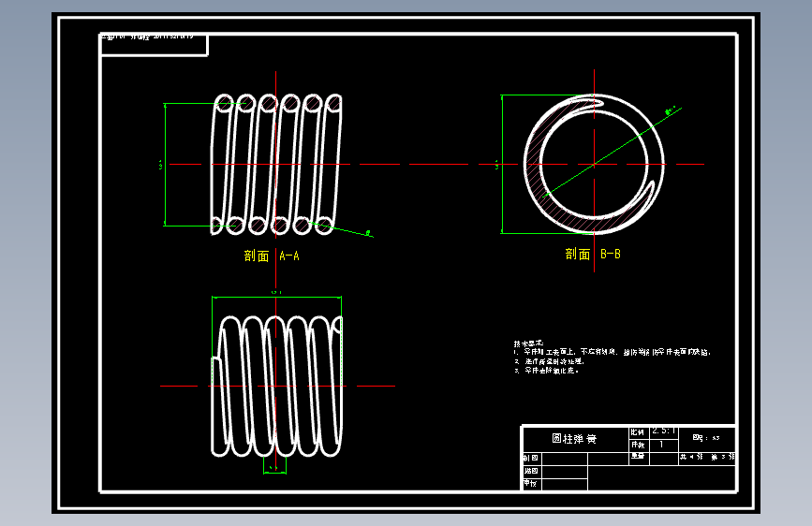Click the '剖面 B-B' section label
This screenshot has height=526, width=812.
pyautogui.click(x=593, y=254)
